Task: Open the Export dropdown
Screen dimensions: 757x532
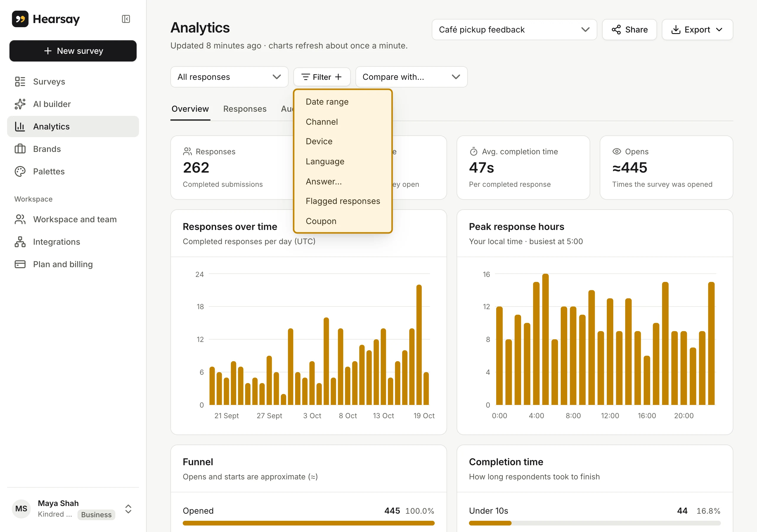Action: (697, 30)
